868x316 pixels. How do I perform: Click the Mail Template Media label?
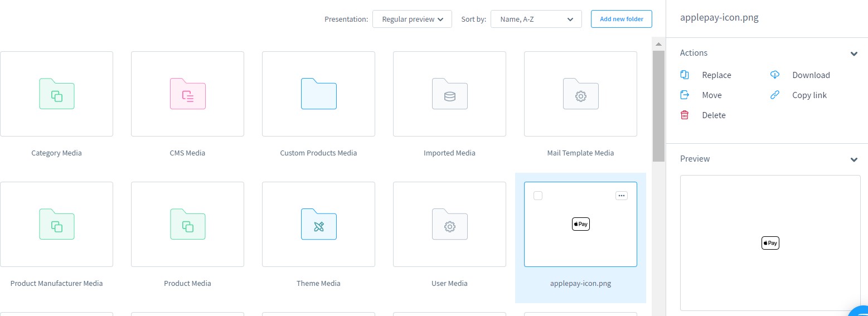coord(580,153)
